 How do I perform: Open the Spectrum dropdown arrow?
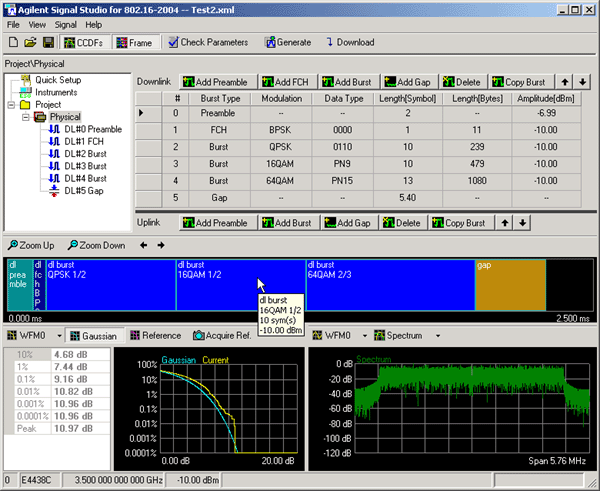click(438, 336)
